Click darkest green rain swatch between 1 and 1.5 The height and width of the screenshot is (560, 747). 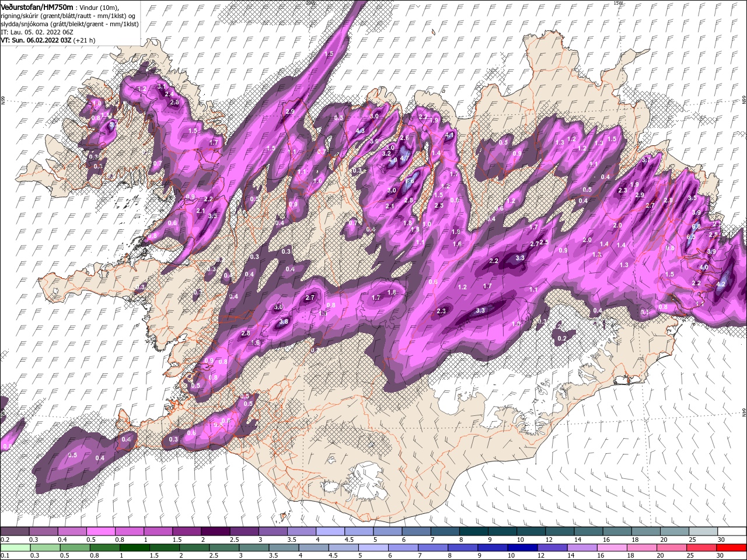pyautogui.click(x=135, y=548)
